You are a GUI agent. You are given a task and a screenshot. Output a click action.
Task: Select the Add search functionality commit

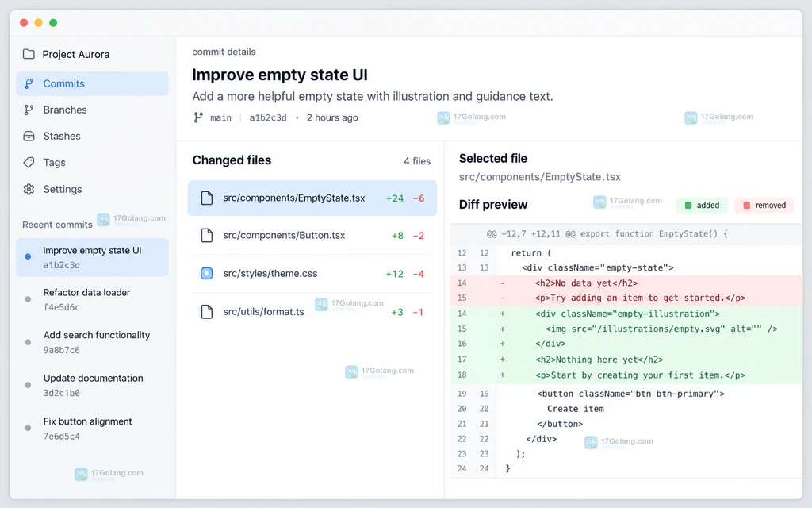point(92,342)
